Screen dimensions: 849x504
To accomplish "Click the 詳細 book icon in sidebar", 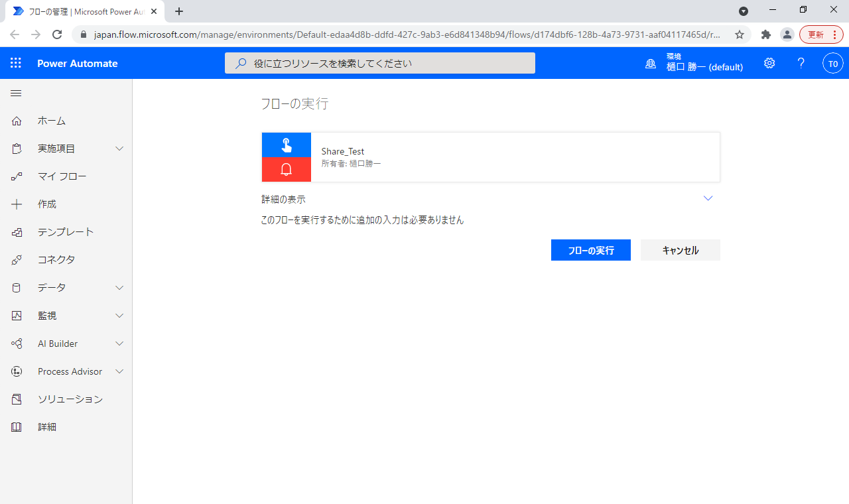I will tap(17, 427).
